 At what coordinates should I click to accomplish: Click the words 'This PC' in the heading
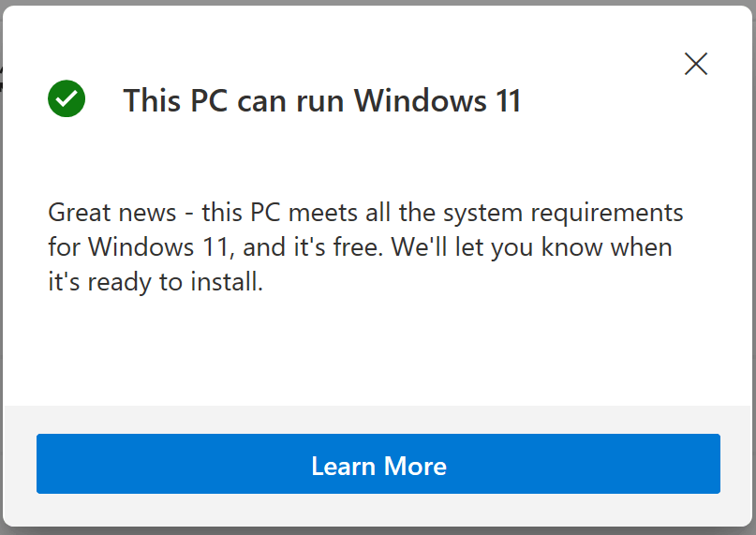pos(175,100)
